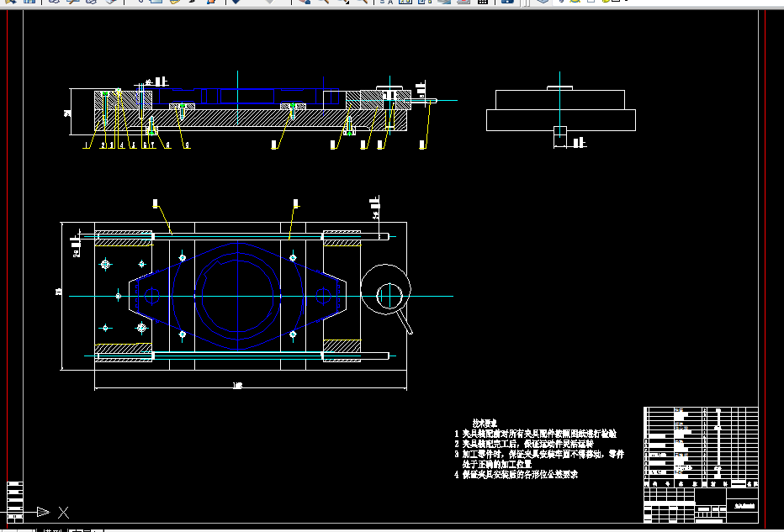Click part callout number 8 in section view
The image size is (784, 532).
167,145
